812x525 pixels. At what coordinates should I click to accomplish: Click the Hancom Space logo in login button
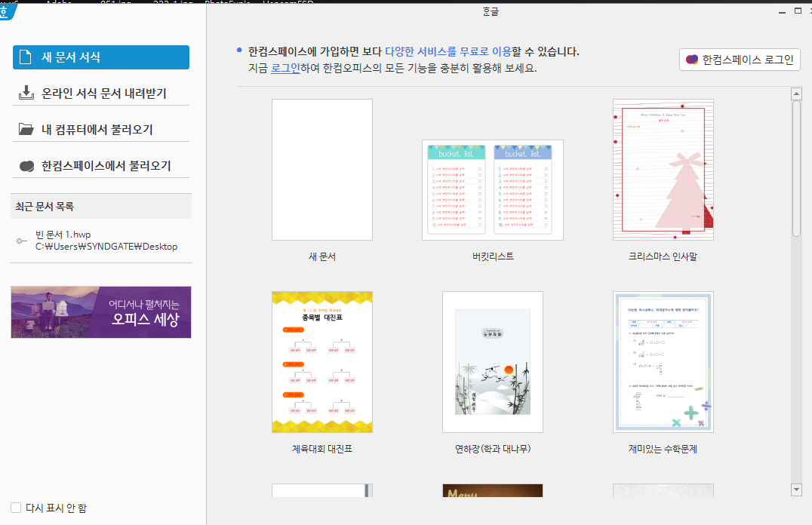691,60
